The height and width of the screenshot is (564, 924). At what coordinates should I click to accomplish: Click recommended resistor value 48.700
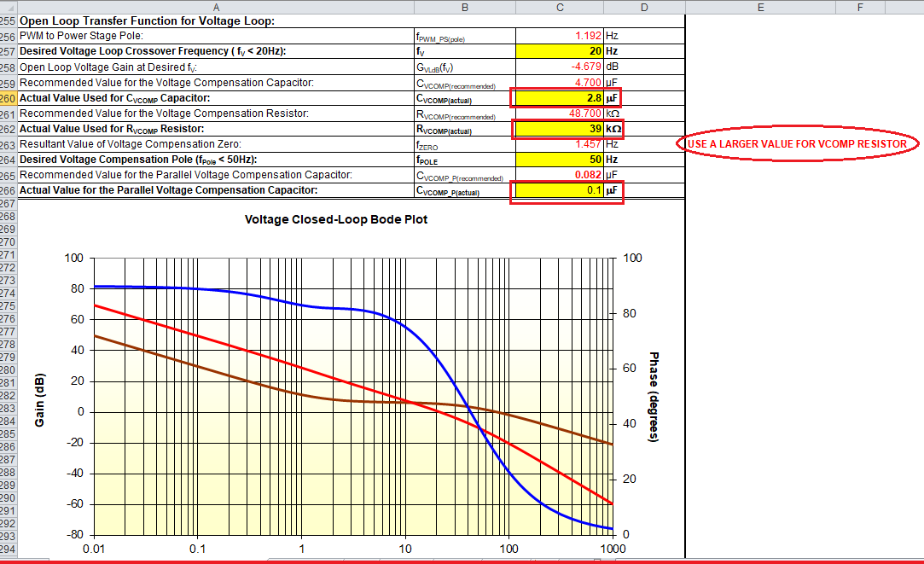coord(584,113)
